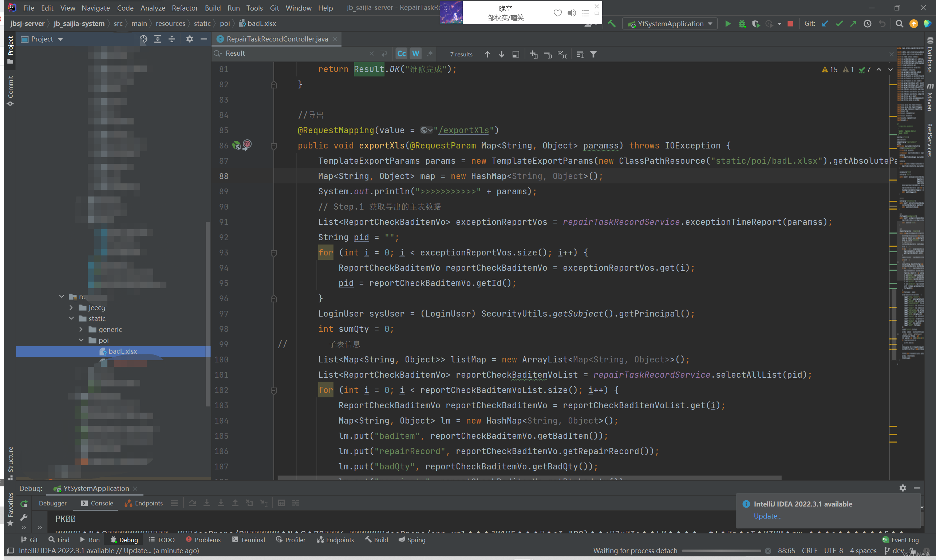Expand the jeecg folder
Screen dimensions: 936x560
tap(71, 307)
